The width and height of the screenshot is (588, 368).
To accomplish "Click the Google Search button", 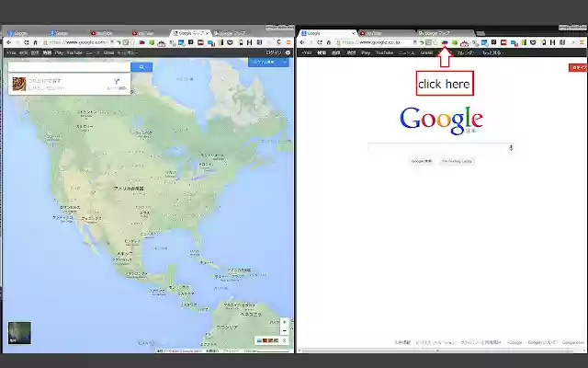I will click(422, 162).
